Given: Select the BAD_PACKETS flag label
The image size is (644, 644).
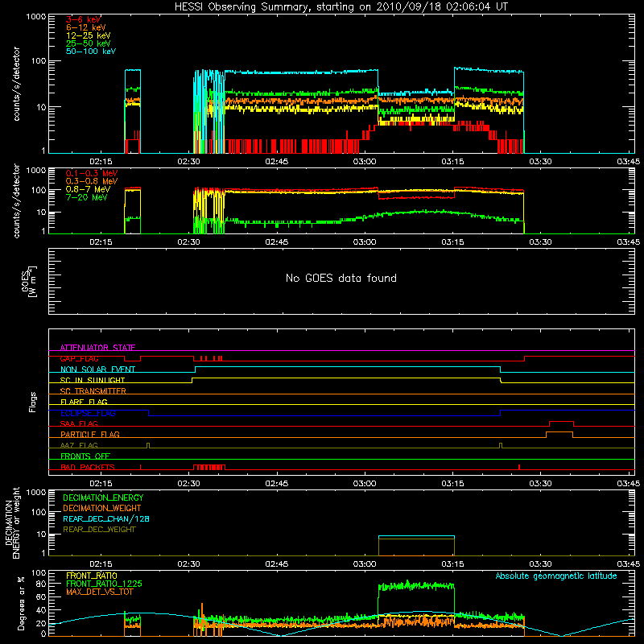Looking at the screenshot, I should coord(88,467).
